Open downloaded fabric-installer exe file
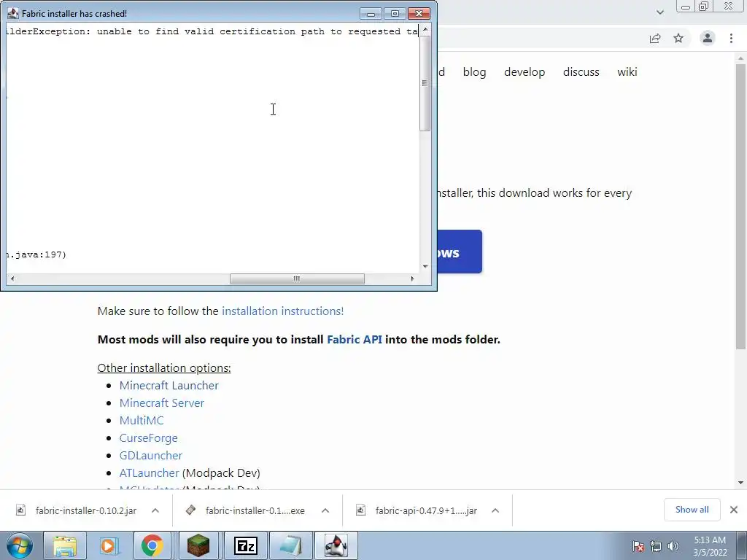Viewport: 747px width, 560px height. 255,510
